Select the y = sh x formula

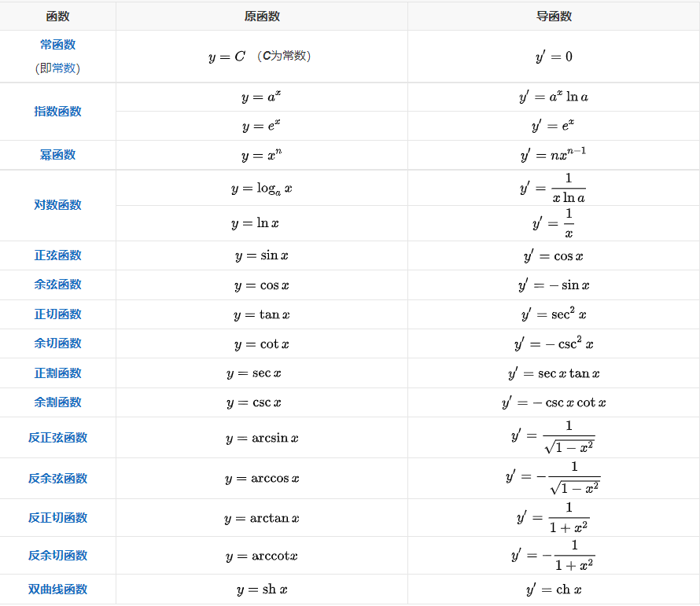(262, 589)
